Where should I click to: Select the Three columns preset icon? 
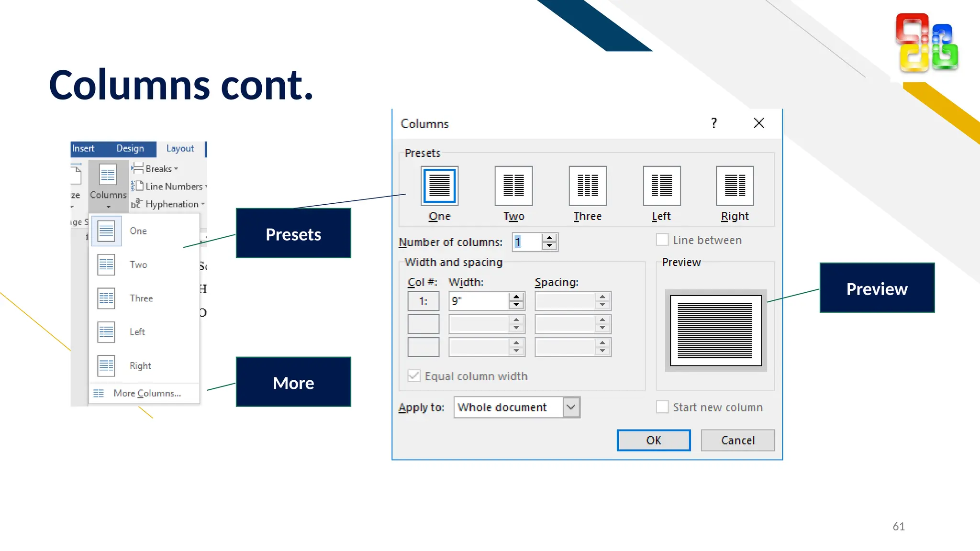(x=588, y=186)
